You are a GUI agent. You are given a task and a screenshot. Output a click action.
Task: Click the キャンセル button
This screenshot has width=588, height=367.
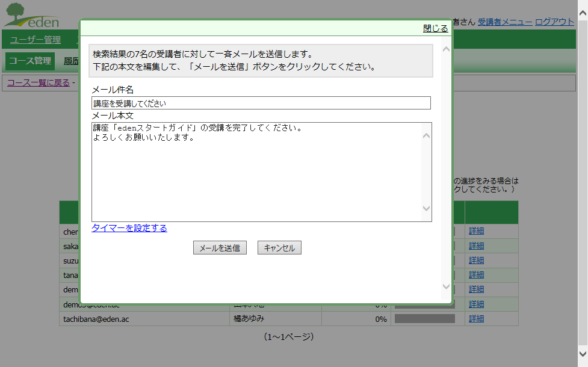[x=279, y=248]
